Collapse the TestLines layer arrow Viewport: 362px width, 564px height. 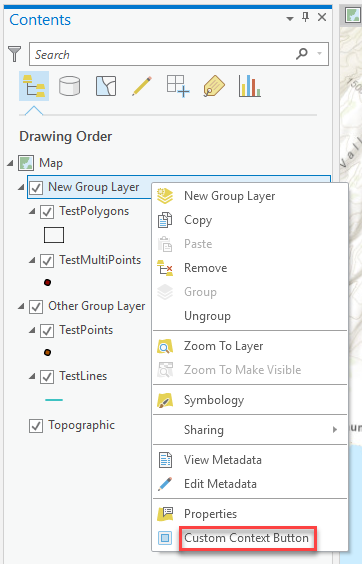tap(32, 376)
